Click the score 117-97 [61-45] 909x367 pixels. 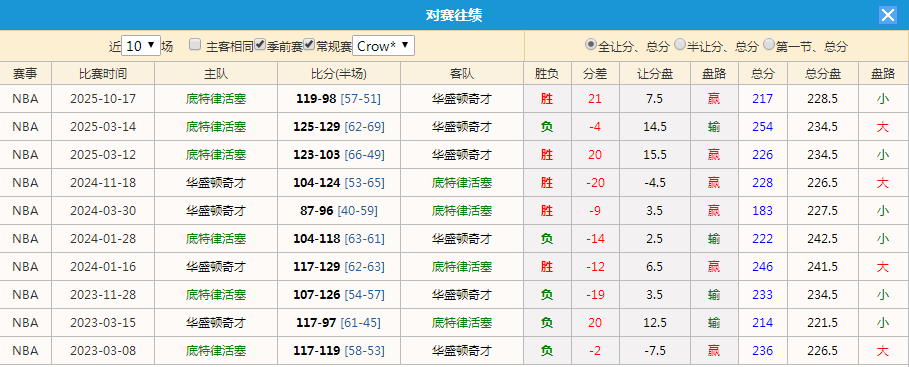tap(339, 322)
